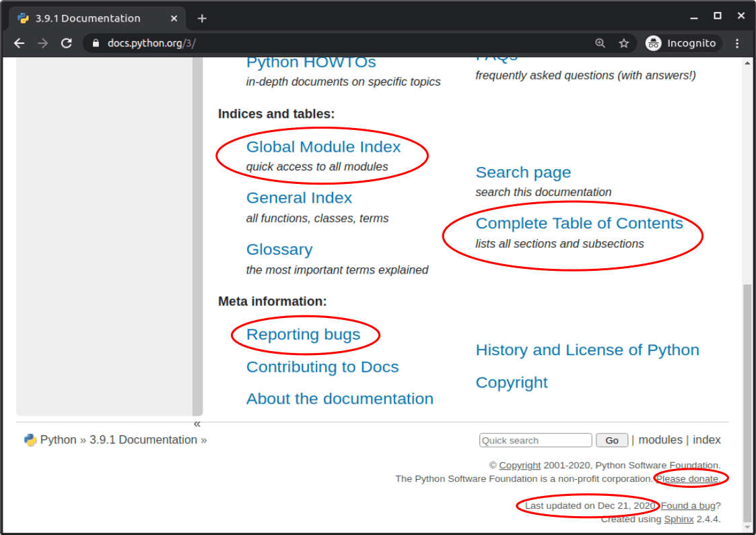The image size is (756, 535).
Task: Select the 3.9.1 Documentation tab
Action: click(88, 18)
